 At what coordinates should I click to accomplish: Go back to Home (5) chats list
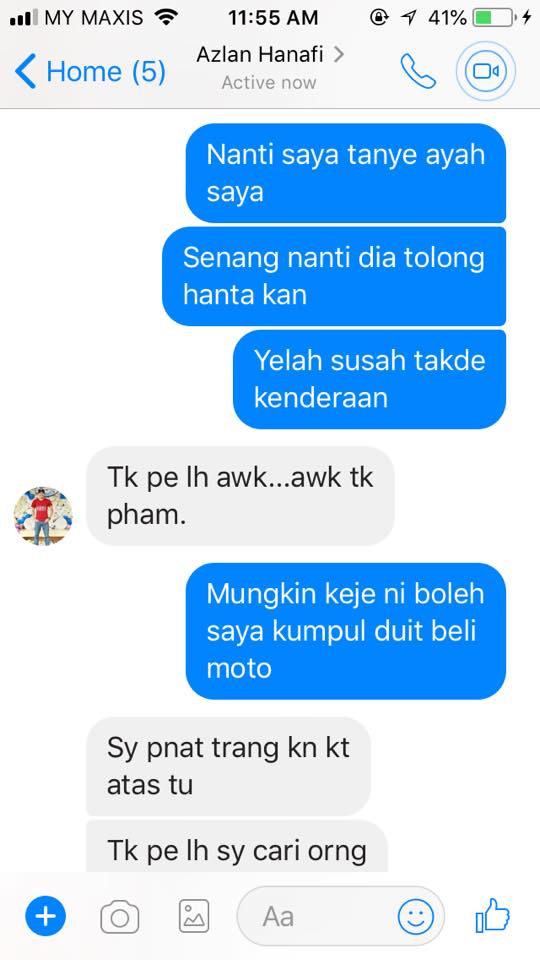(x=90, y=71)
